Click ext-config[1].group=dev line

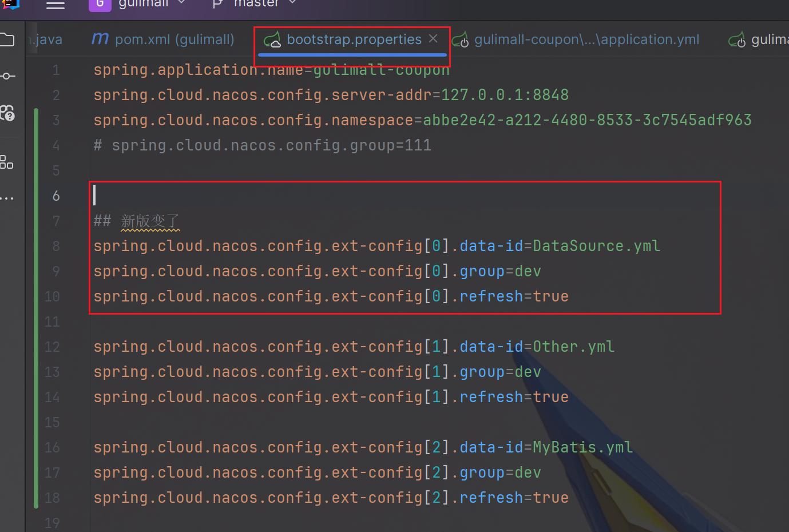click(317, 372)
